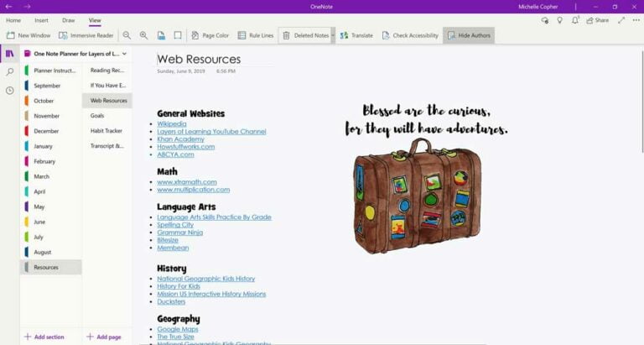Click the Zoom In magnifier icon
The height and width of the screenshot is (345, 644).
point(143,35)
